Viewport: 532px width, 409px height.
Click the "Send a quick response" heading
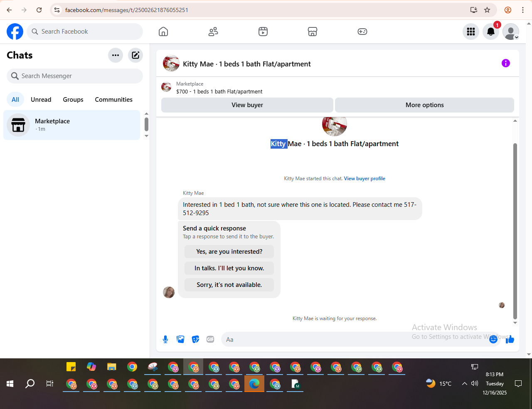click(x=214, y=228)
